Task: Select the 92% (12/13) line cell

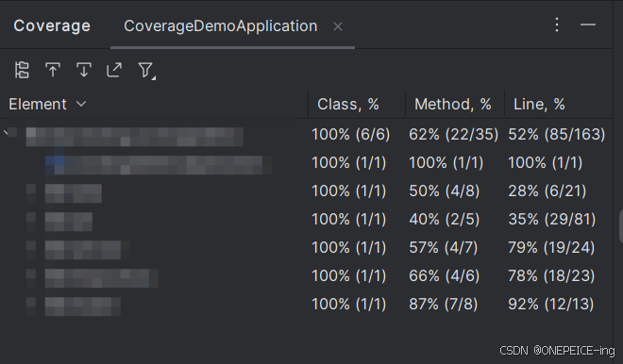Action: 551,305
